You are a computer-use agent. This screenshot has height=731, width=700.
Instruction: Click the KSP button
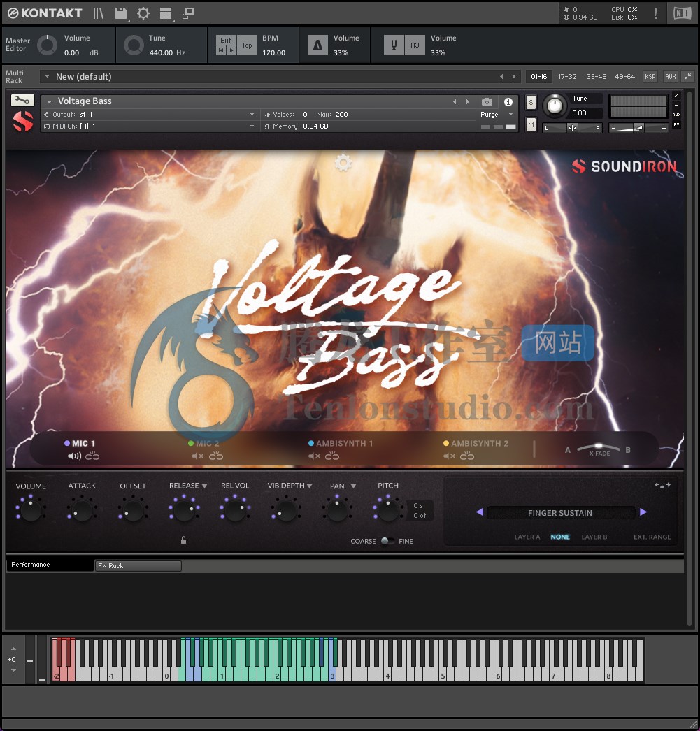tap(650, 76)
